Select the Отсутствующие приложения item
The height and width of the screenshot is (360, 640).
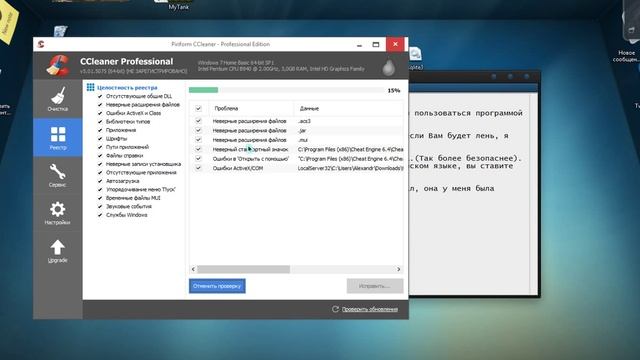pyautogui.click(x=141, y=173)
